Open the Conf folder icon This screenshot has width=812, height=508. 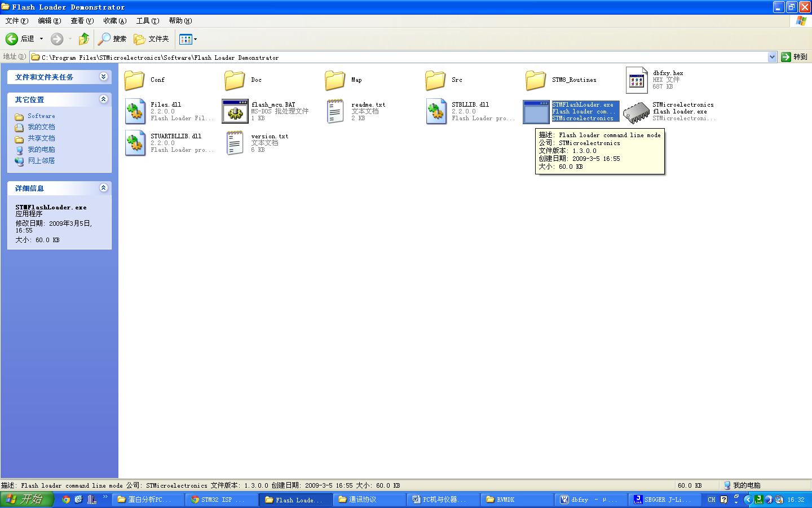pos(135,80)
